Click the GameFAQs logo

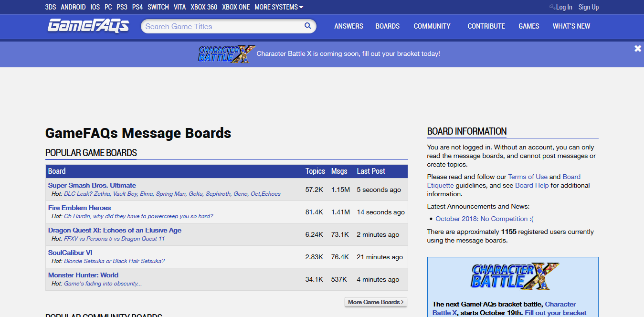[x=88, y=26]
